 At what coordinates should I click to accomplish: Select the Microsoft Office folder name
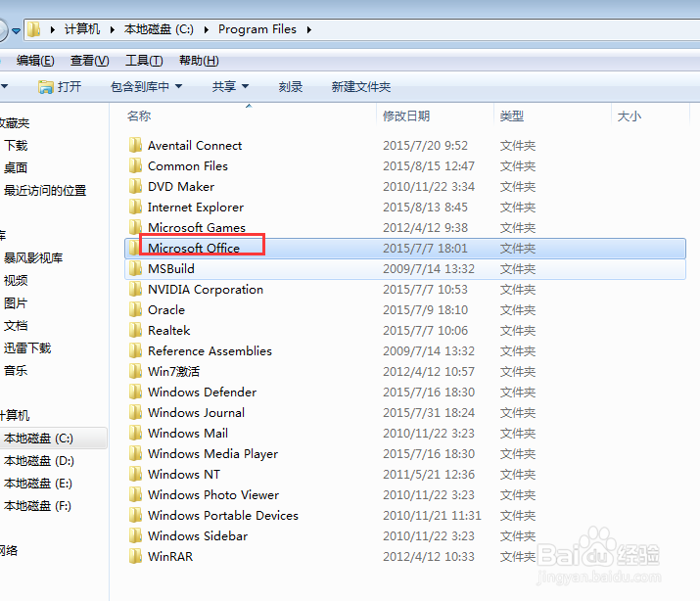point(194,248)
